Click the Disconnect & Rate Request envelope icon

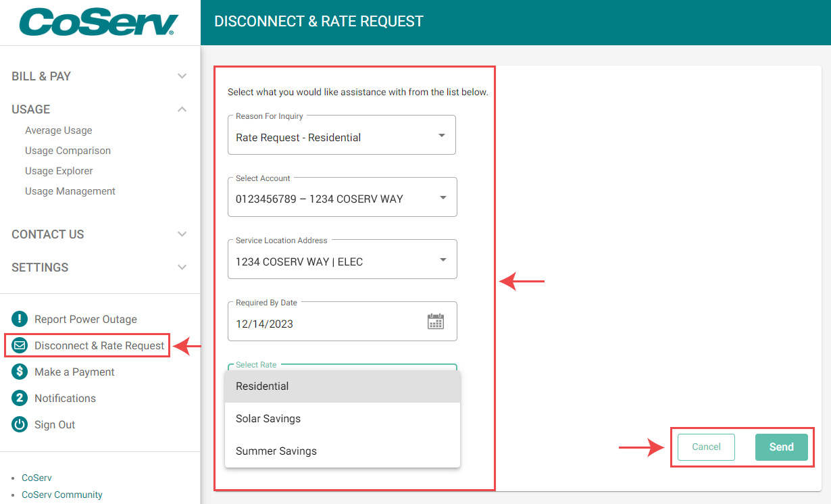click(x=20, y=345)
